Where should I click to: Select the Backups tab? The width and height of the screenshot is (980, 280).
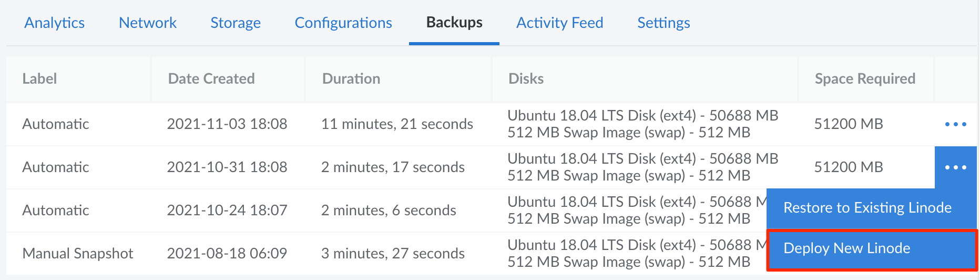click(454, 23)
